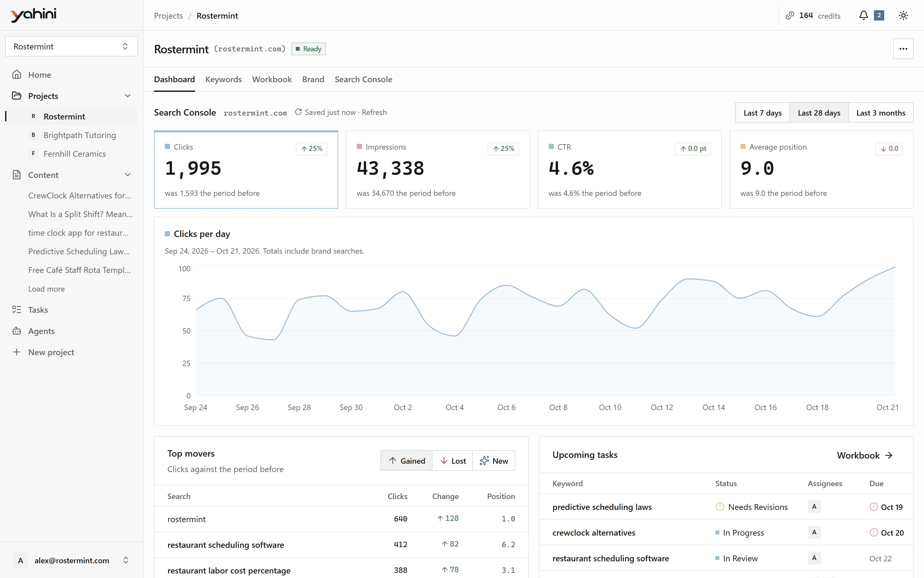Click the rostermint row in Top movers
Screen dimensions: 924x578
341,519
